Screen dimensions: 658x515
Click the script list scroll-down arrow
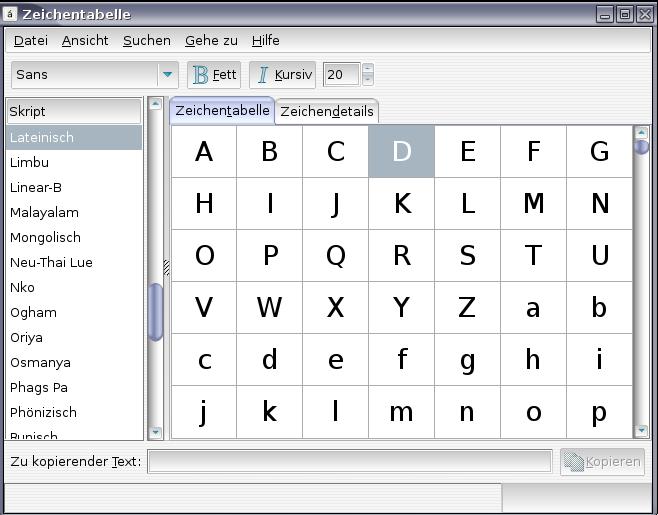coord(156,432)
